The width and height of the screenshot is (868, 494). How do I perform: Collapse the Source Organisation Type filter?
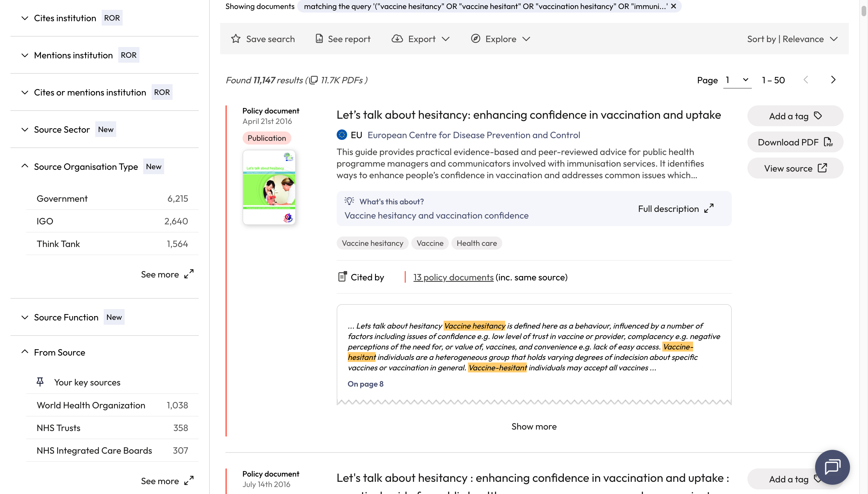click(25, 166)
